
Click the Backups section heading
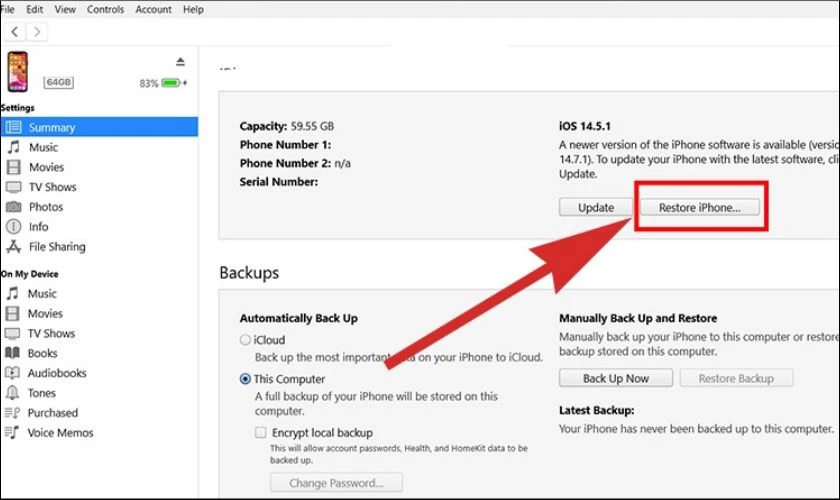(249, 273)
